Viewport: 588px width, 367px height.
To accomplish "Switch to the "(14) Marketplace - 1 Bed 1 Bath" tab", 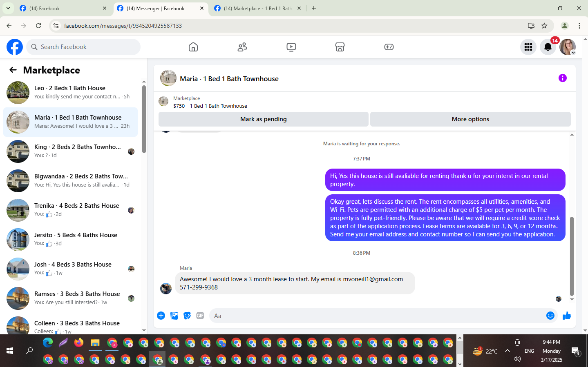I will (257, 8).
